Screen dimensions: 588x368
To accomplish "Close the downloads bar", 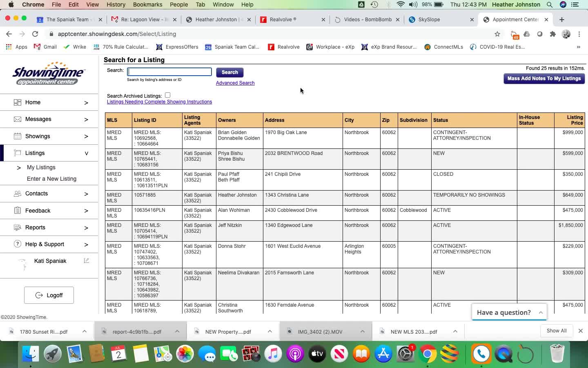I will coord(580,331).
